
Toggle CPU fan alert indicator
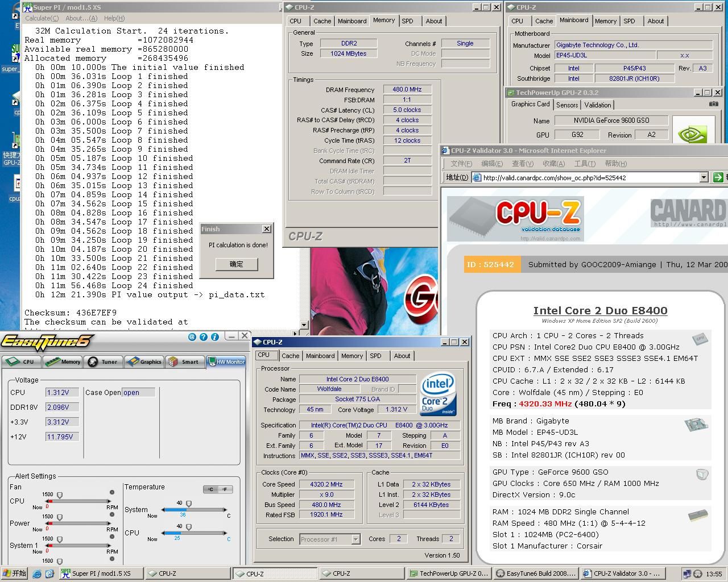tap(112, 492)
